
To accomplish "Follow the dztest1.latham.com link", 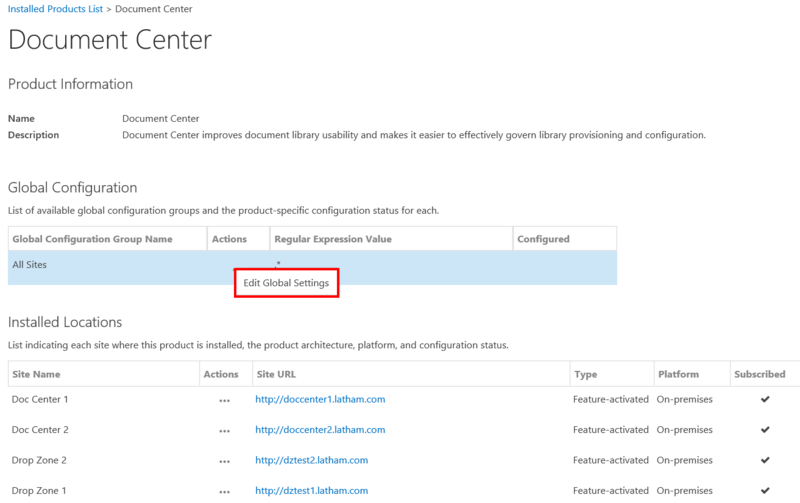I will coord(311,491).
